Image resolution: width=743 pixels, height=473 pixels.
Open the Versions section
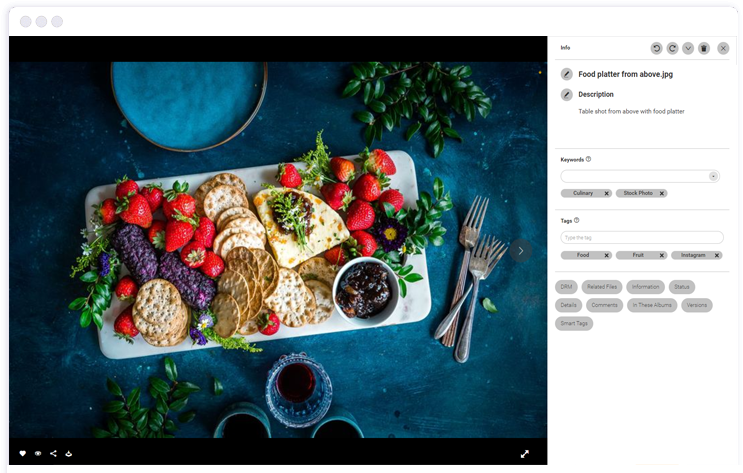pyautogui.click(x=697, y=305)
